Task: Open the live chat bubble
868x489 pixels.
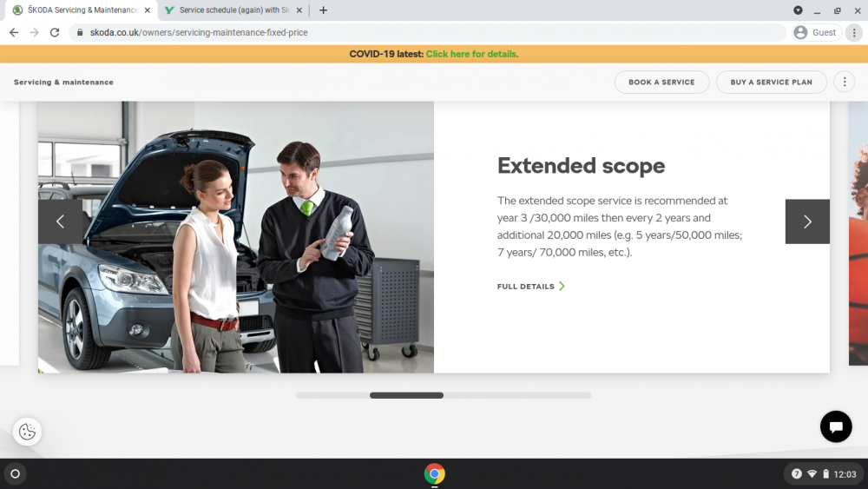Action: pyautogui.click(x=835, y=426)
